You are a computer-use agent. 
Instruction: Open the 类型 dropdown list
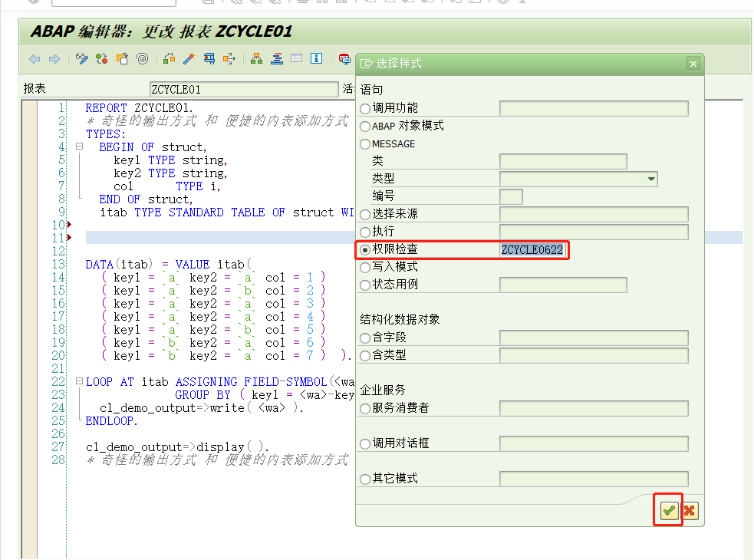pos(651,179)
